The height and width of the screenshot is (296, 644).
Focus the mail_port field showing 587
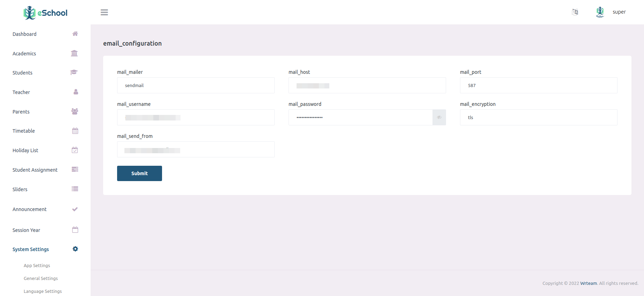539,85
